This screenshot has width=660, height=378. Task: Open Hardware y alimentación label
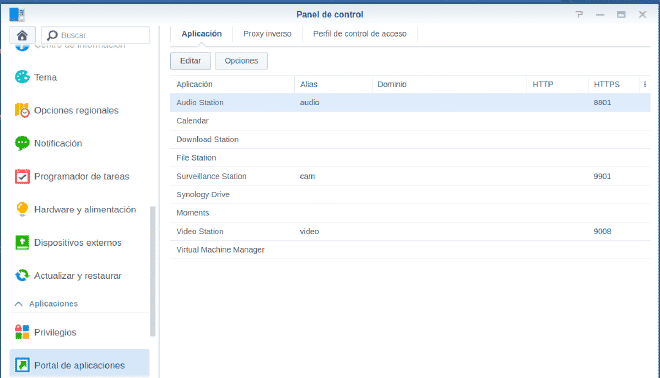pyautogui.click(x=85, y=209)
